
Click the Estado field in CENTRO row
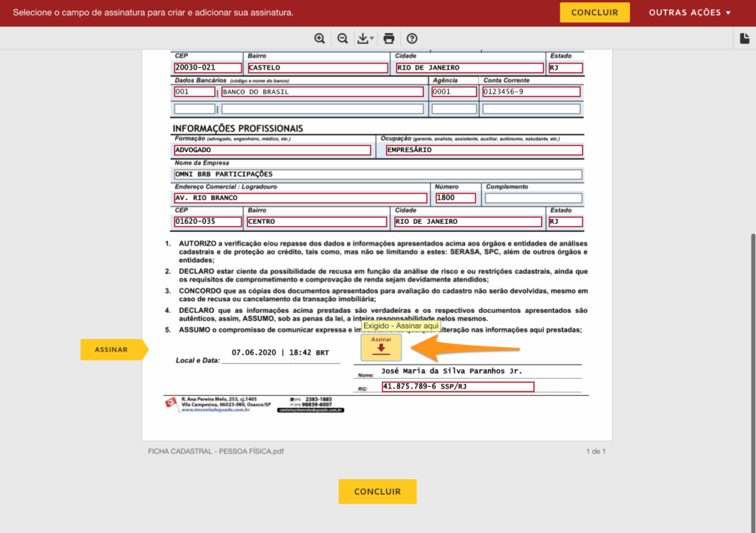point(566,221)
